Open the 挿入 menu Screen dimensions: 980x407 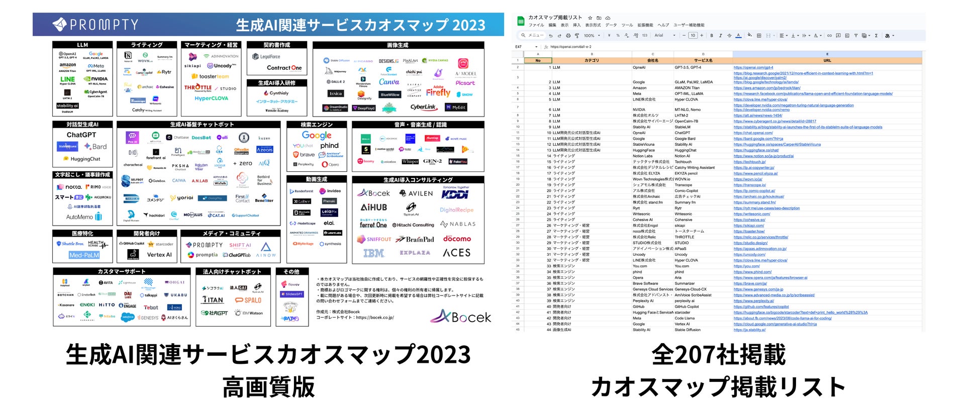pos(576,25)
